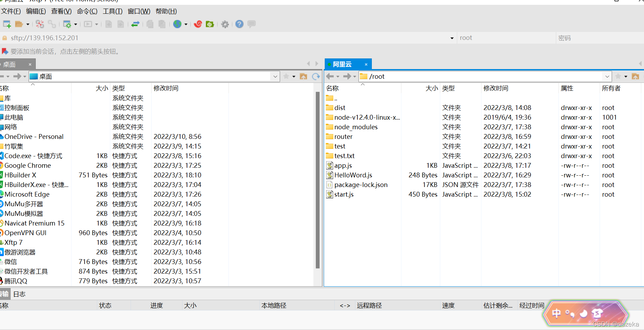644x330 pixels.
Task: Open options via the gear icon
Action: [x=225, y=24]
